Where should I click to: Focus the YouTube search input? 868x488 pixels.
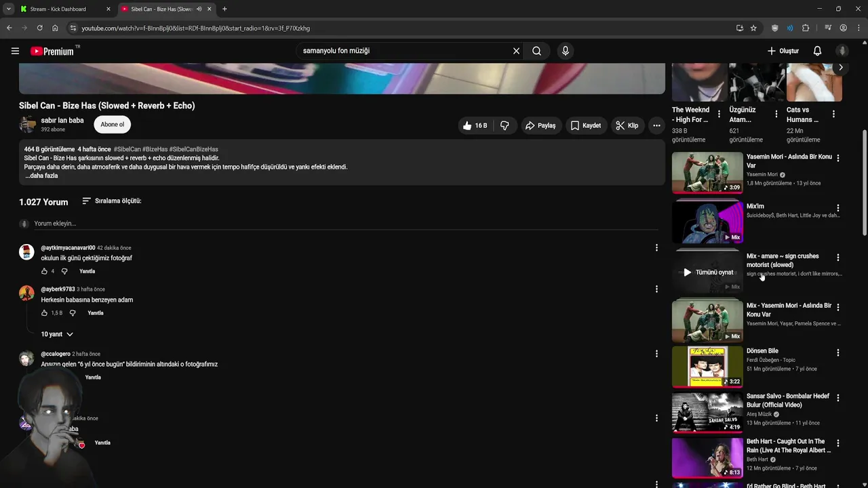[405, 51]
